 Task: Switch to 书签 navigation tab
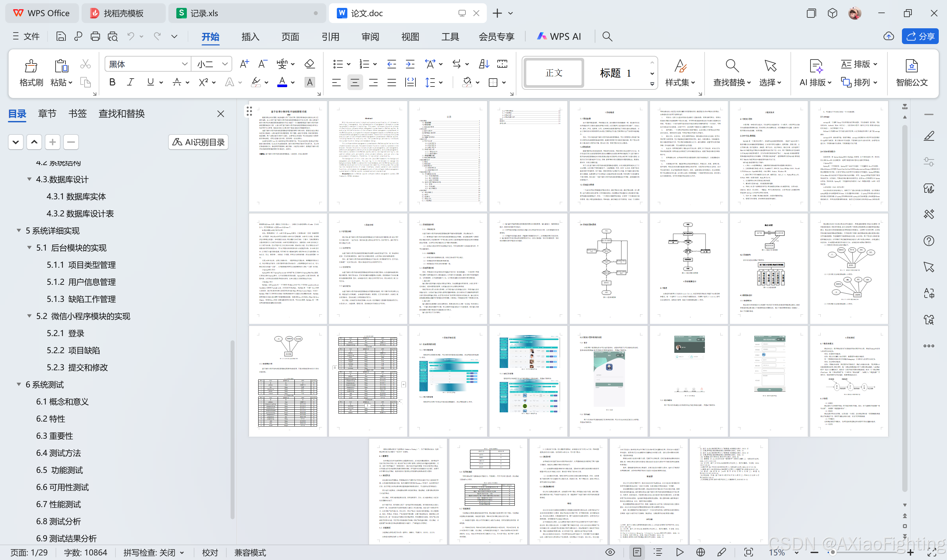[x=77, y=113]
